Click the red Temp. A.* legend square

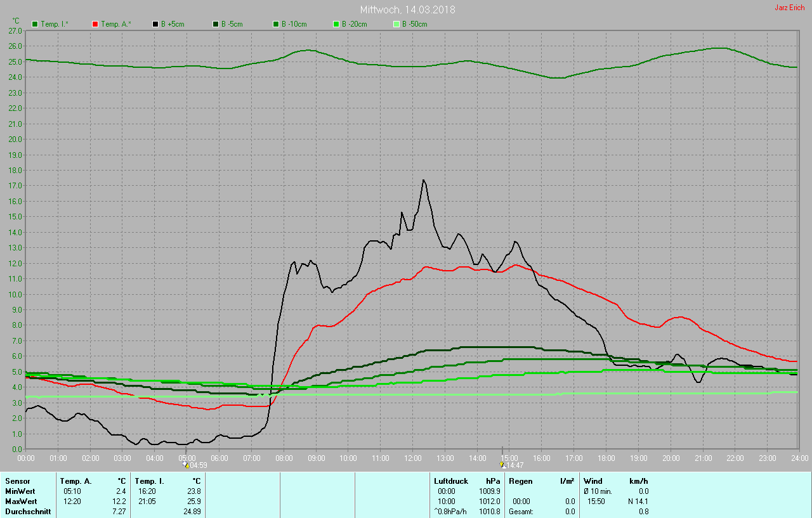95,24
